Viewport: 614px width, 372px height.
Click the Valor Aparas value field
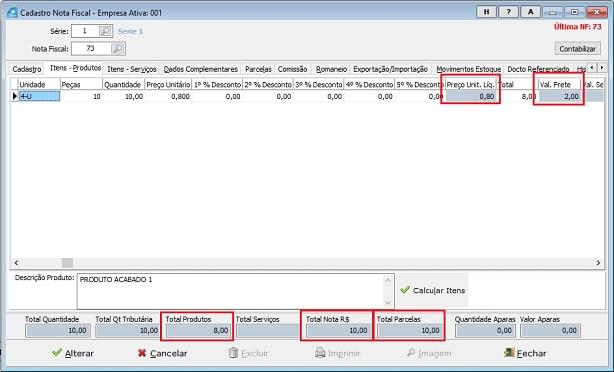pos(550,331)
